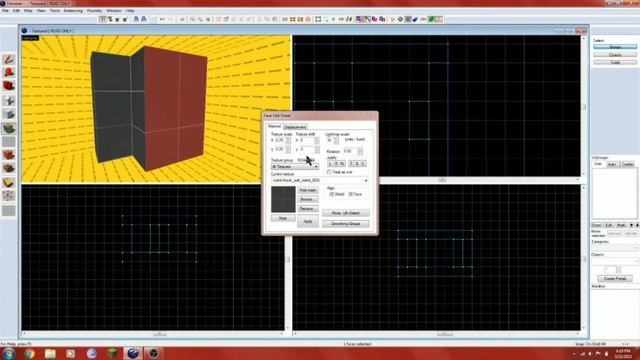Click the current texture preview swatch
This screenshot has width=640, height=360.
(283, 199)
